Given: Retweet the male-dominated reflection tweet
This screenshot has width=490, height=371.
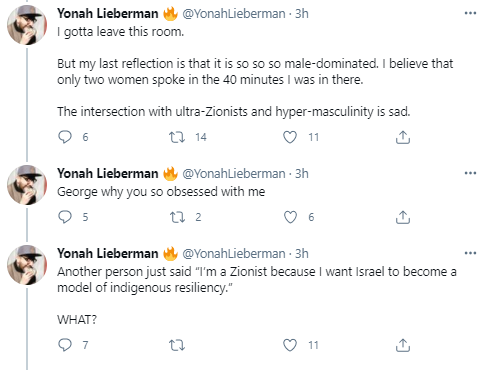Looking at the screenshot, I should pyautogui.click(x=177, y=137).
